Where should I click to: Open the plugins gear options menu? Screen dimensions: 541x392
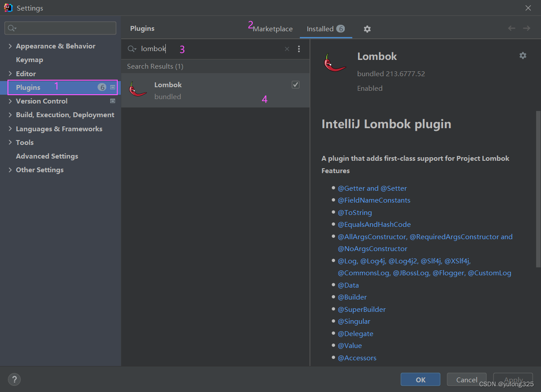367,29
